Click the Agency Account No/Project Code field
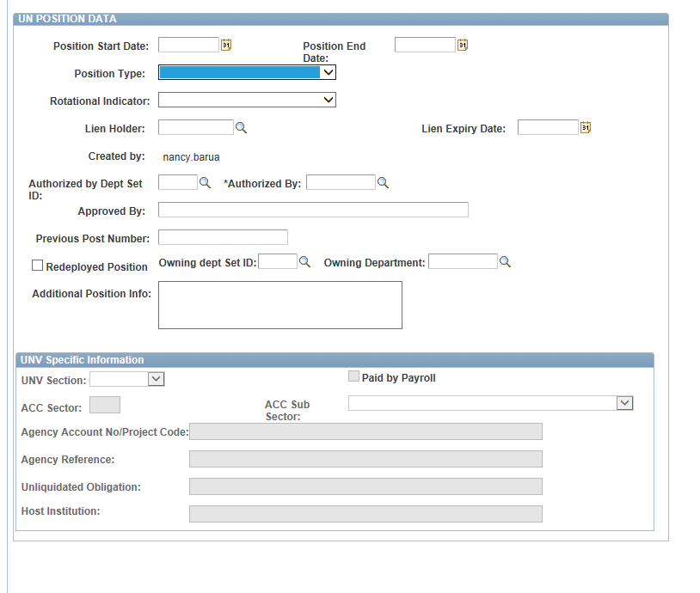 coord(365,431)
